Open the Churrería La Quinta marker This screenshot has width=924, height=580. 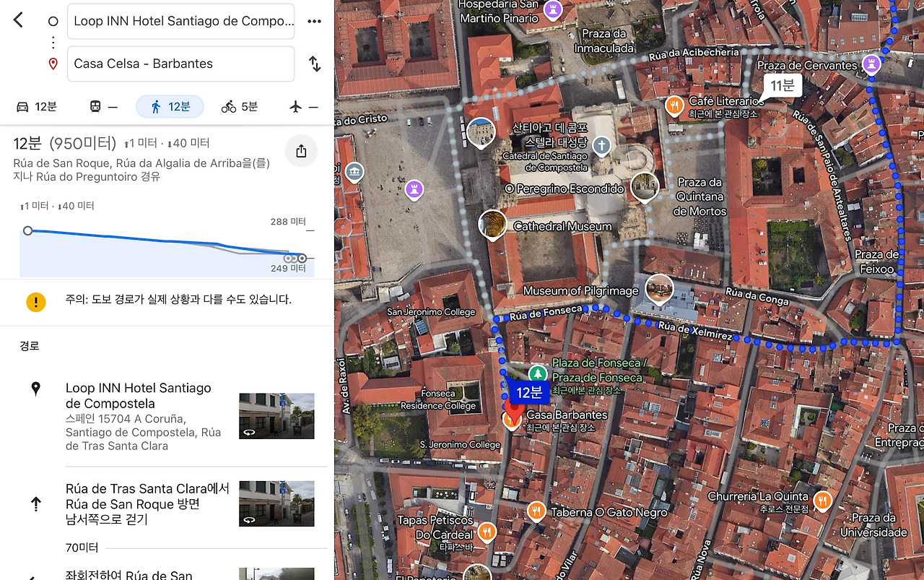(822, 500)
